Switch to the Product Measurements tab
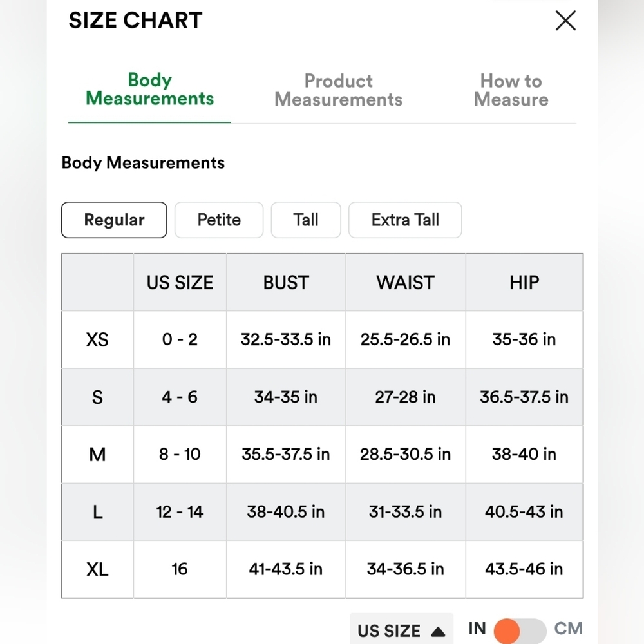644x644 pixels. (339, 90)
